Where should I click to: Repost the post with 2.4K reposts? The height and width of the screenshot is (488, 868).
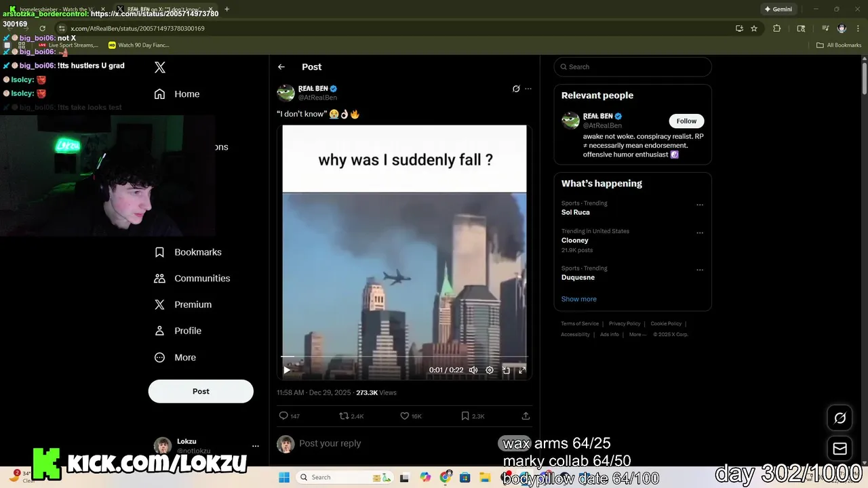(x=351, y=416)
